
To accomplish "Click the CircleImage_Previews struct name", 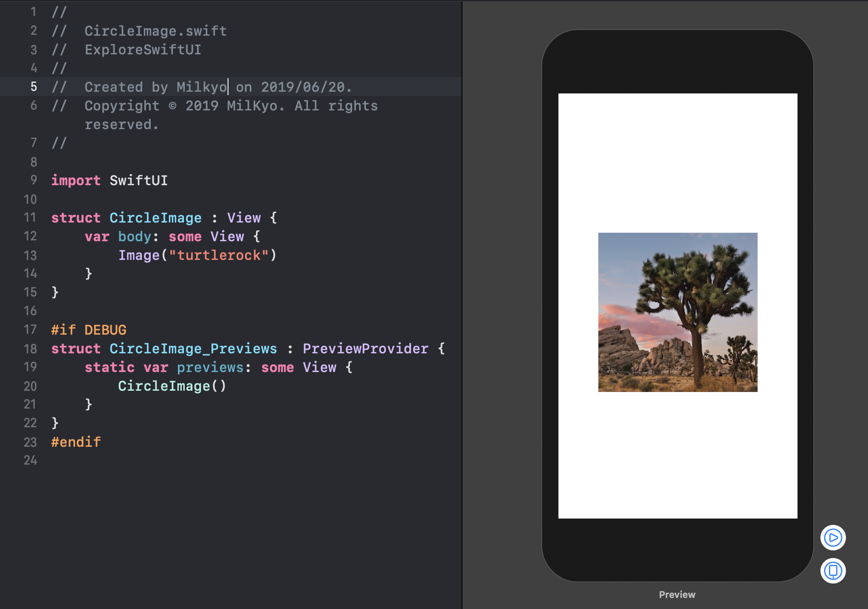I will click(193, 349).
